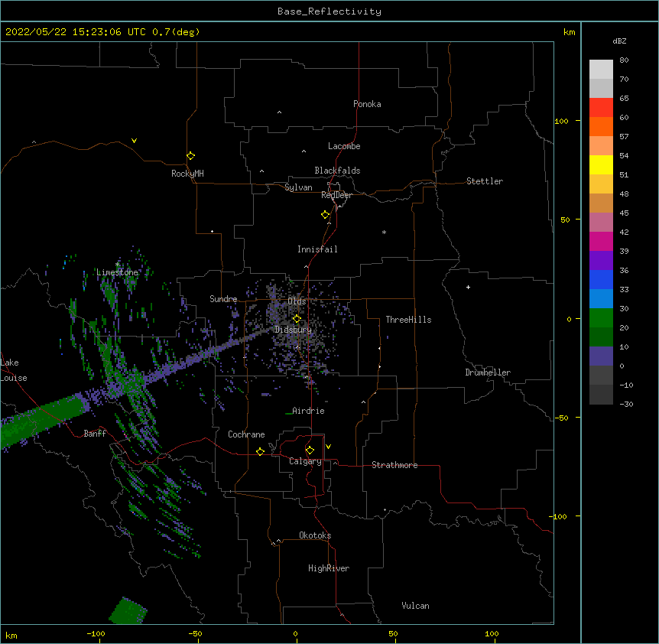Click the Lake Louise label
Screen dimensions: 659x644
tap(12, 370)
